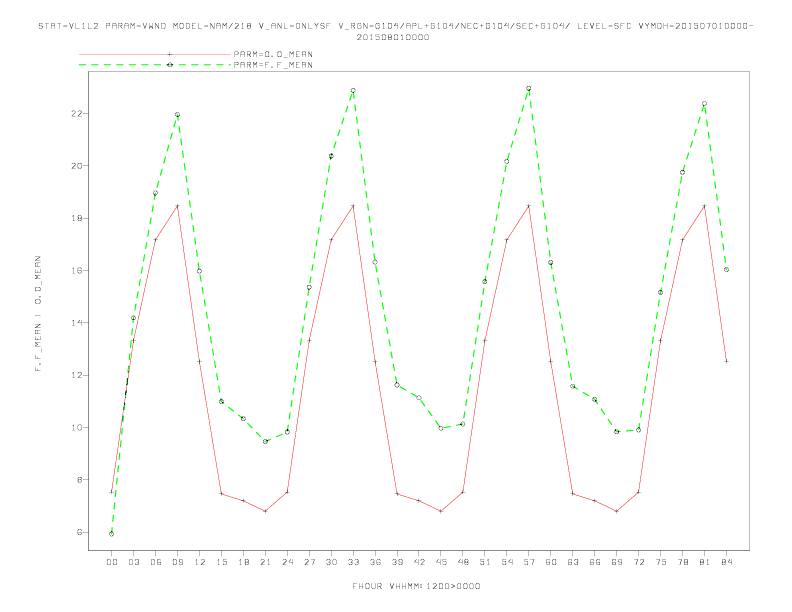The image size is (792, 612).
Task: Click x-axis tick label 48
Action: [x=463, y=562]
